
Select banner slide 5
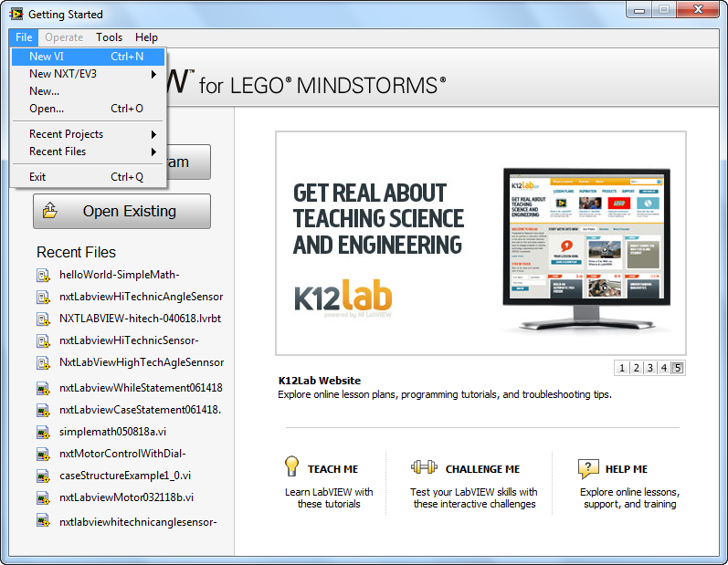pos(678,368)
